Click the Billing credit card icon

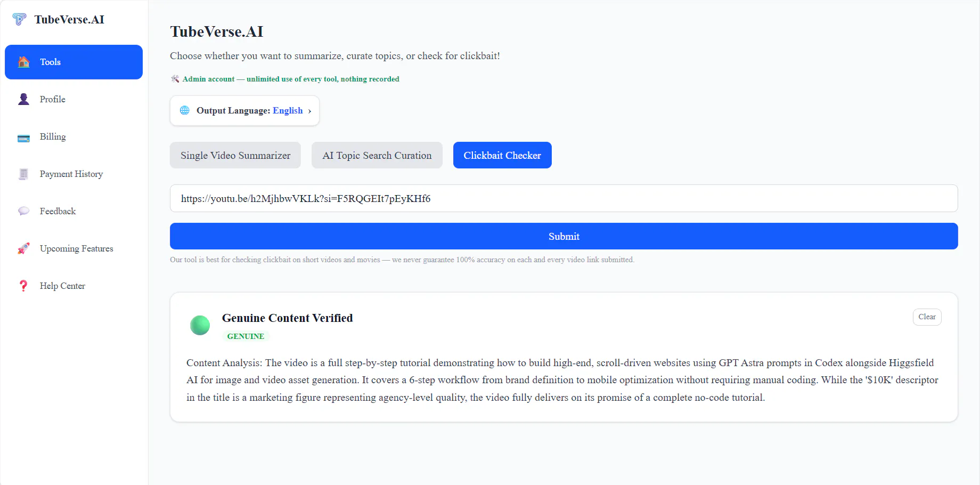click(24, 138)
